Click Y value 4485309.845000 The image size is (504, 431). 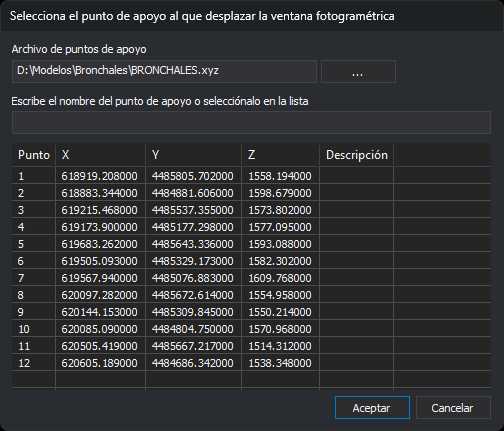(x=193, y=312)
